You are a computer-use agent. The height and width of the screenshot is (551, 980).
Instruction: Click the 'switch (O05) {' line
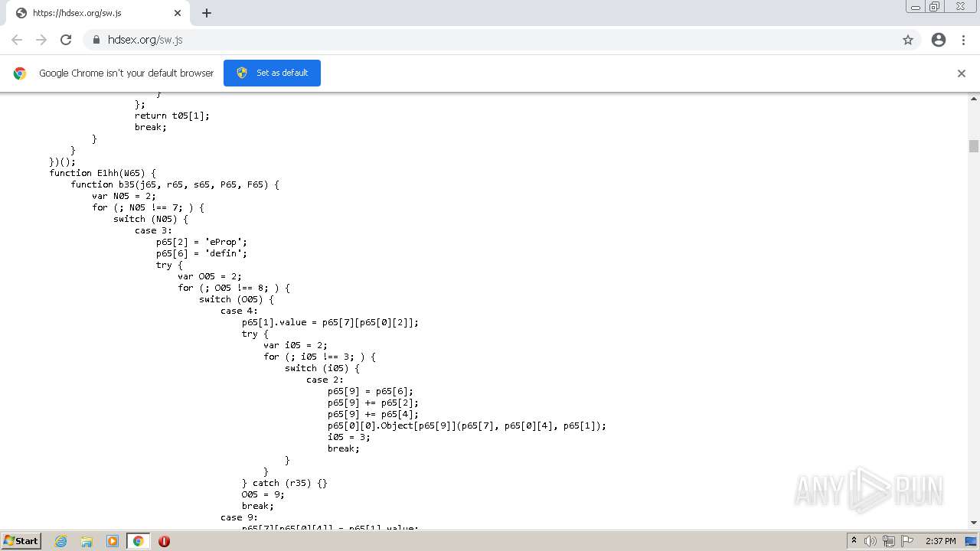(x=237, y=299)
